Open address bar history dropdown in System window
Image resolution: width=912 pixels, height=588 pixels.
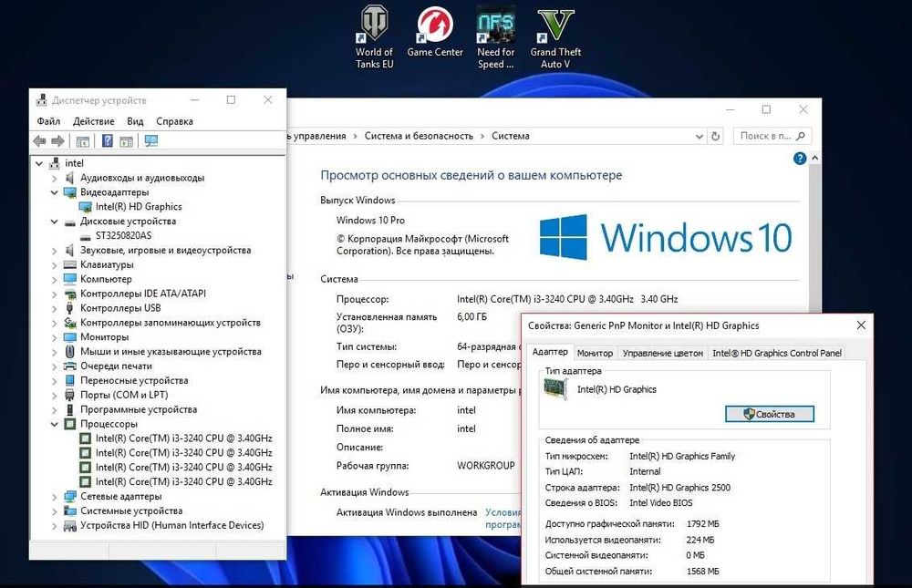tap(700, 136)
